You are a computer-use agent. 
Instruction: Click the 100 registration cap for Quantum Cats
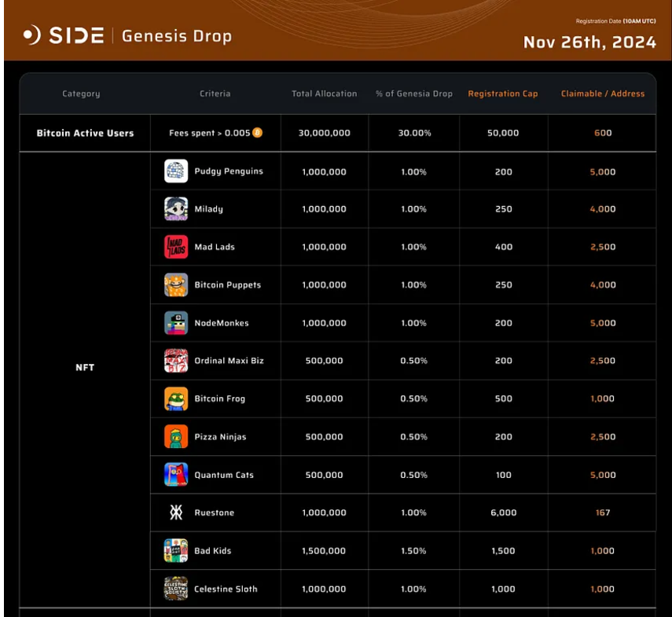504,475
